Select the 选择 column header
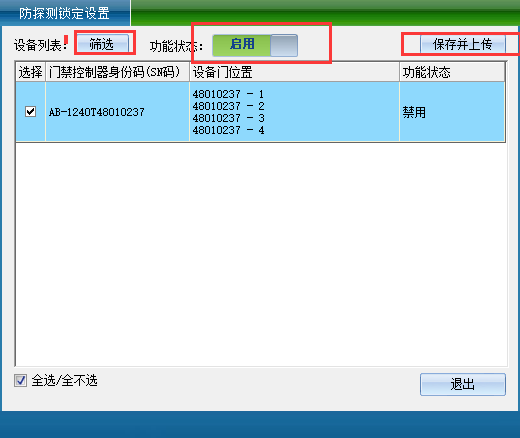Screen dimensions: 520x438 click(31, 72)
